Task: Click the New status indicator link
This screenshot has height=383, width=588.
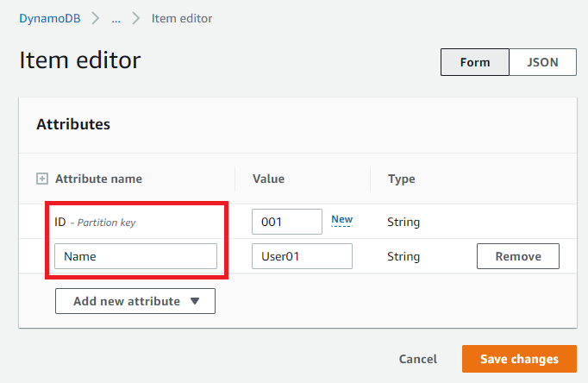Action: (x=341, y=219)
